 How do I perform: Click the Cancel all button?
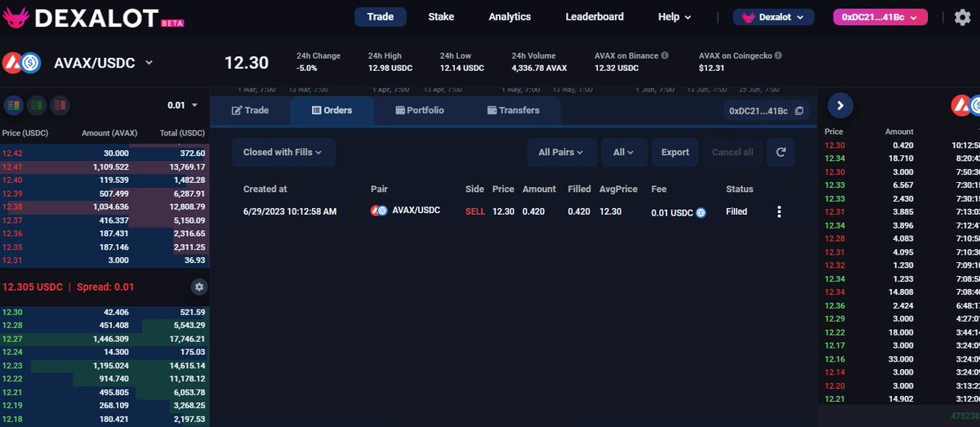(733, 152)
